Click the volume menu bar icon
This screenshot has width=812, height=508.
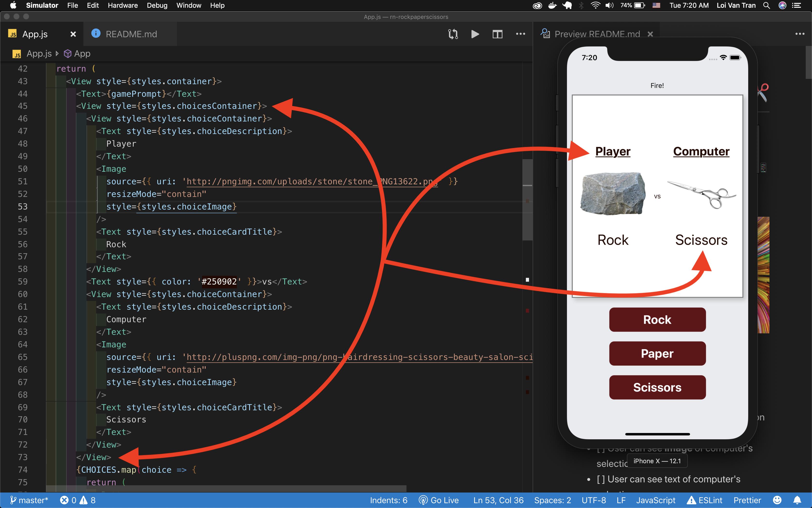(609, 5)
